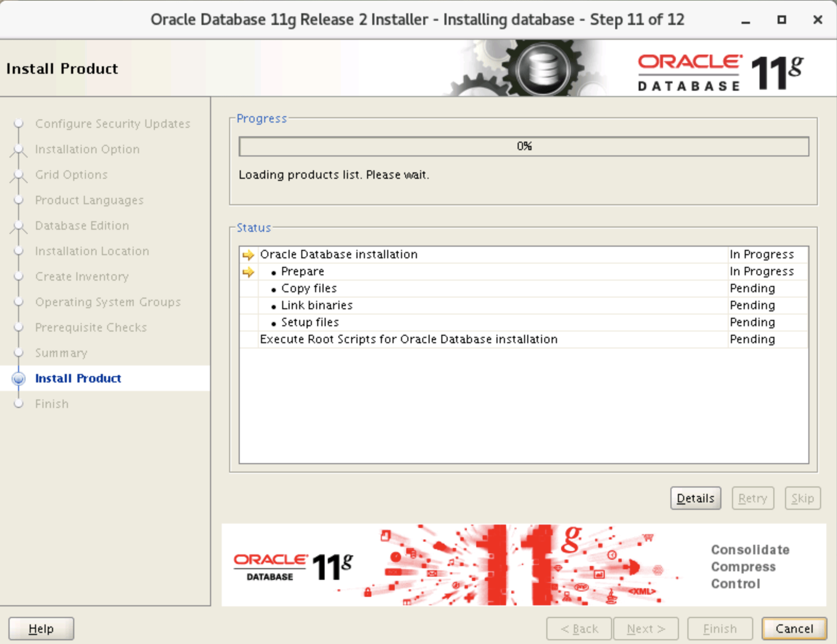Select Prerequisite Checks step in sidebar
This screenshot has height=644, width=837.
point(91,327)
